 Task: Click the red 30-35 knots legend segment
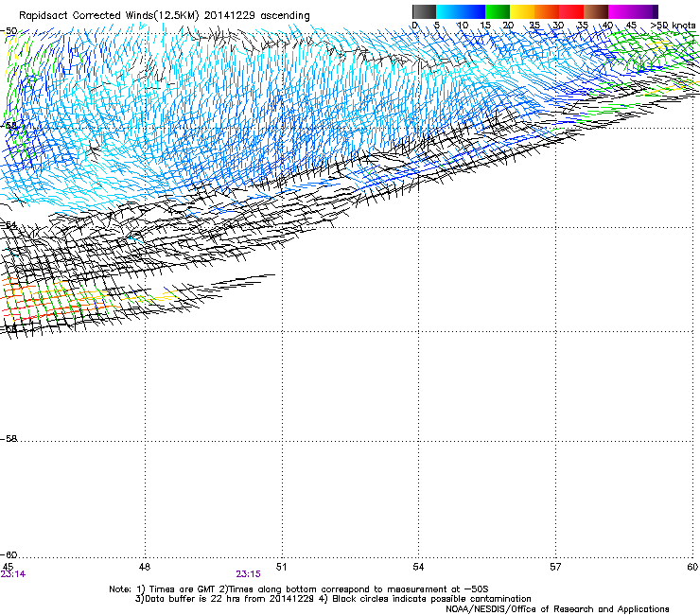571,11
